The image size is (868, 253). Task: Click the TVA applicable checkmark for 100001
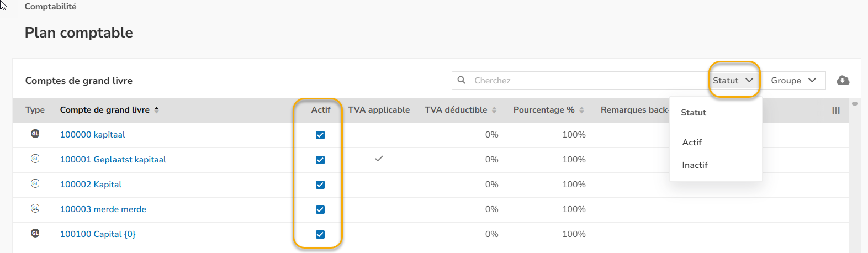[379, 159]
